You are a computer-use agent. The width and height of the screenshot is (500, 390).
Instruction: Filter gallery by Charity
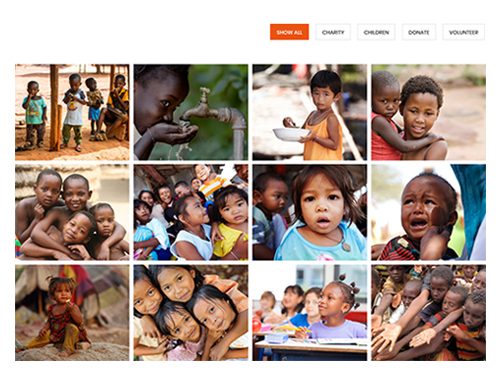(333, 32)
